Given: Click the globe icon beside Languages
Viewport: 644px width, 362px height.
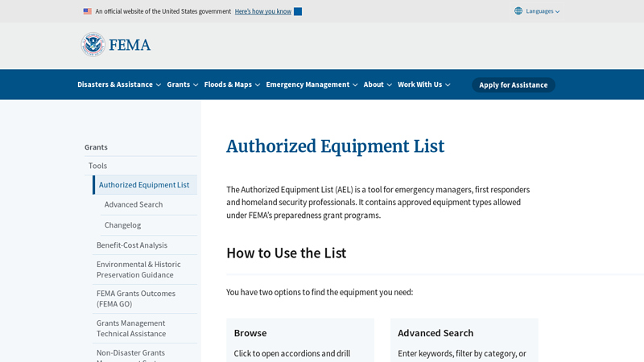Looking at the screenshot, I should pyautogui.click(x=518, y=11).
